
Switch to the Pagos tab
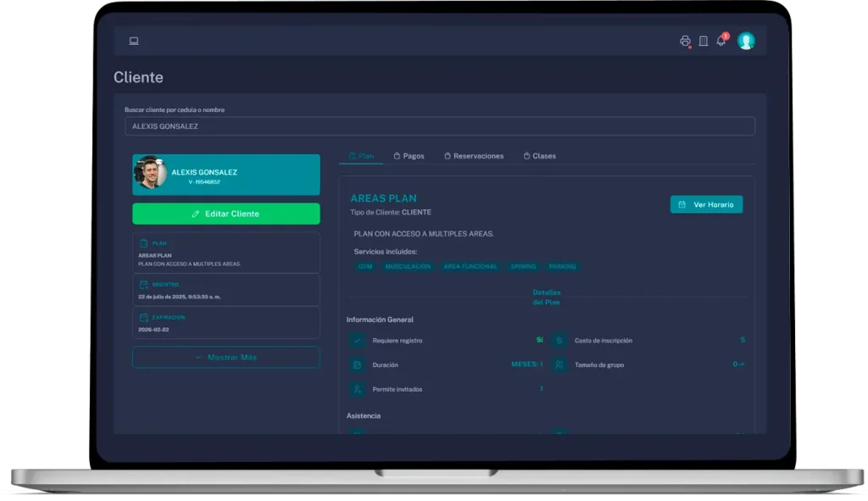coord(409,156)
